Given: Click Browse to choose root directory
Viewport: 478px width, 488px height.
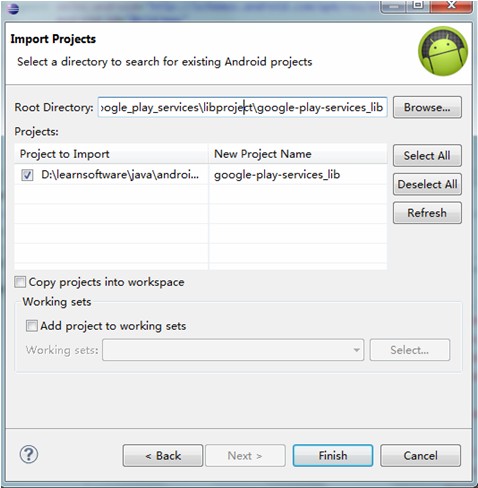Looking at the screenshot, I should [x=427, y=107].
